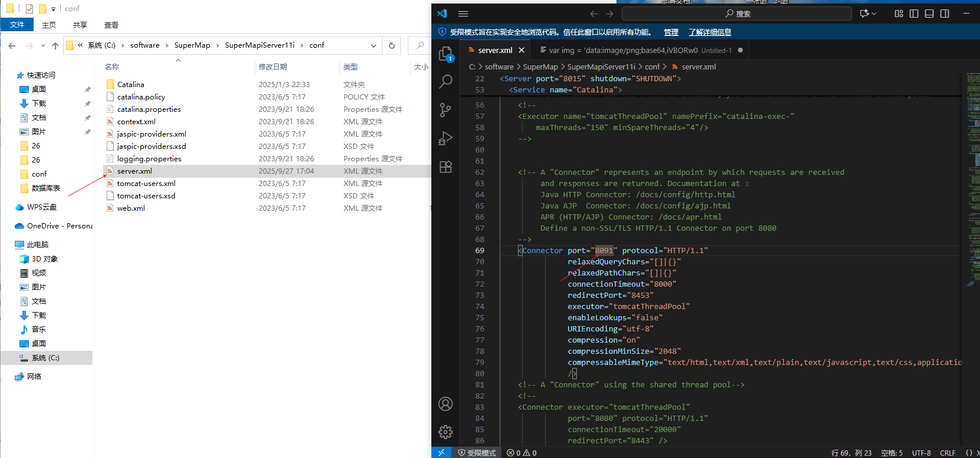Image resolution: width=980 pixels, height=458 pixels.
Task: Open the Manage gear in VS Code
Action: click(x=446, y=432)
